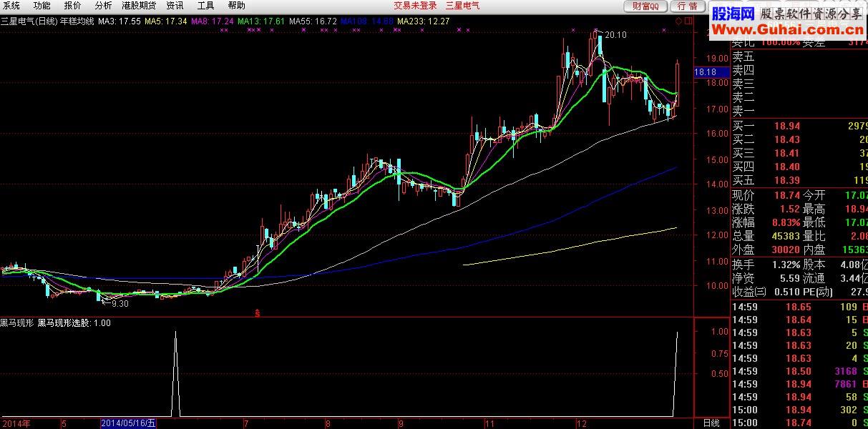This screenshot has height=429, width=868.
Task: Click the 9.30 low price label on the chart
Action: click(120, 304)
